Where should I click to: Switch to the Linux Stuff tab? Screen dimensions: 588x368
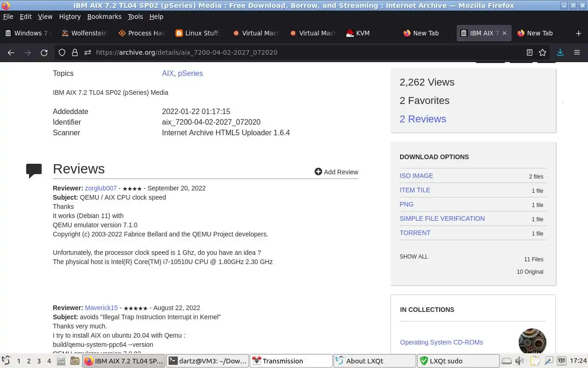point(199,33)
